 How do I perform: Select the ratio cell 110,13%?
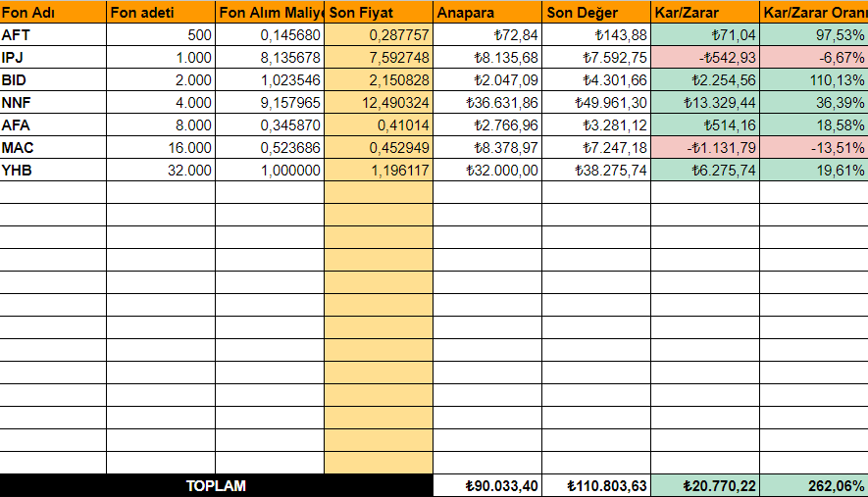click(814, 80)
